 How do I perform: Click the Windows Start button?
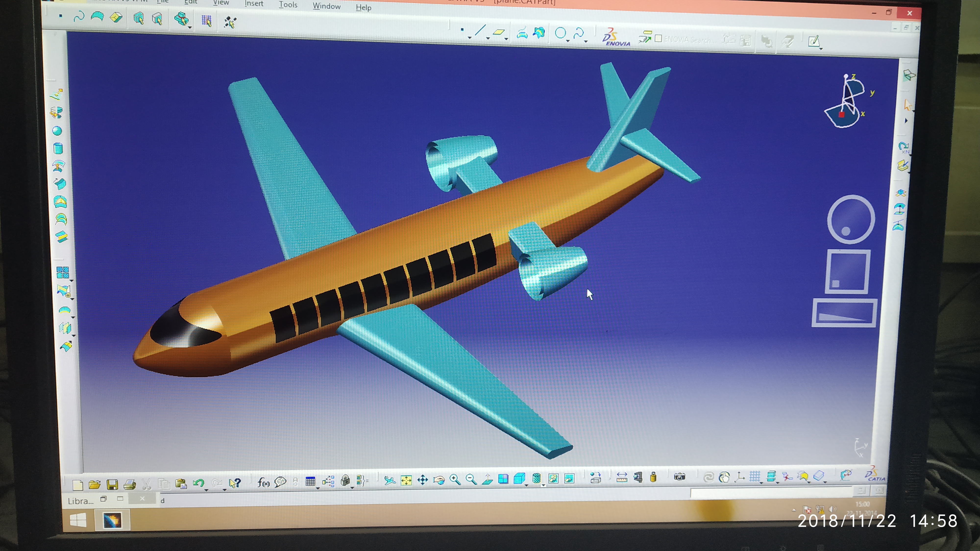tap(78, 520)
